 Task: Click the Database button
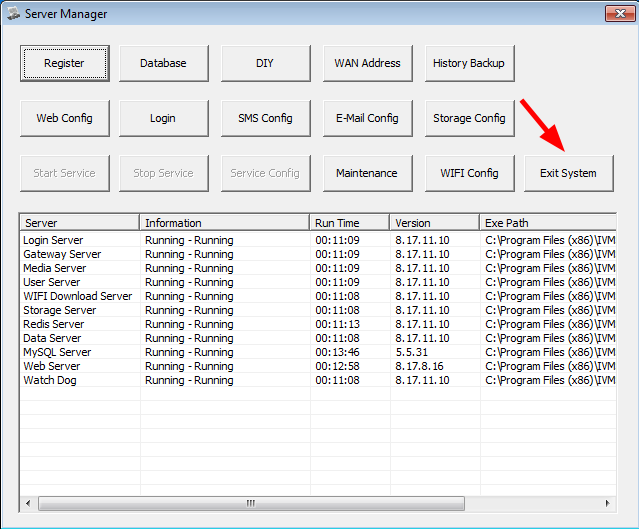(x=163, y=63)
